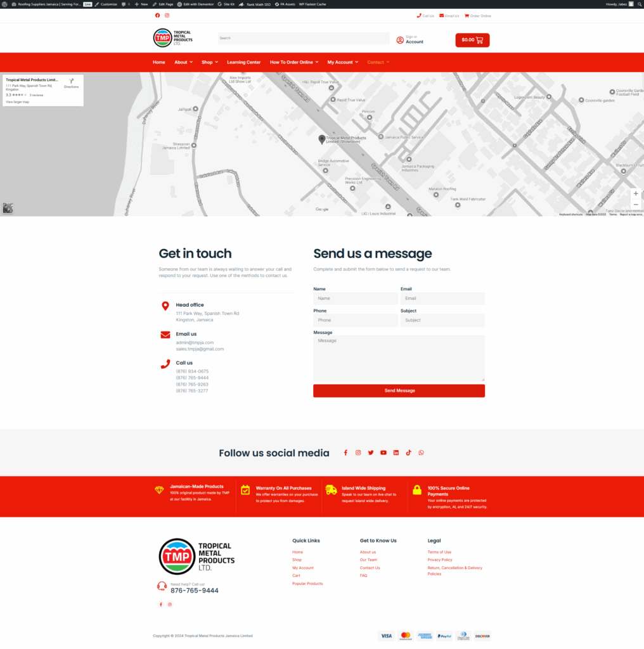The image size is (644, 649).
Task: Go to the Learning Center menu item
Action: [244, 62]
